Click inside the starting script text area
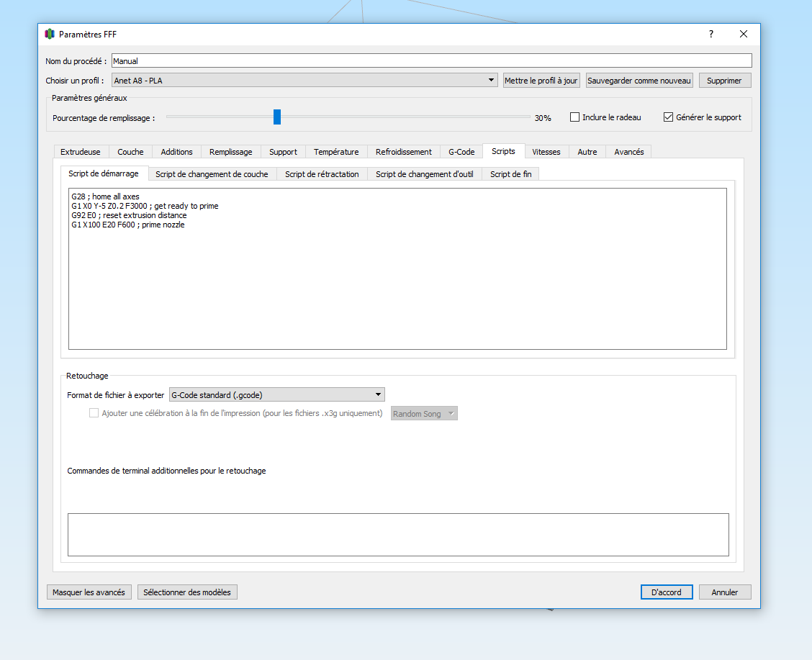The width and height of the screenshot is (812, 660). (x=397, y=268)
